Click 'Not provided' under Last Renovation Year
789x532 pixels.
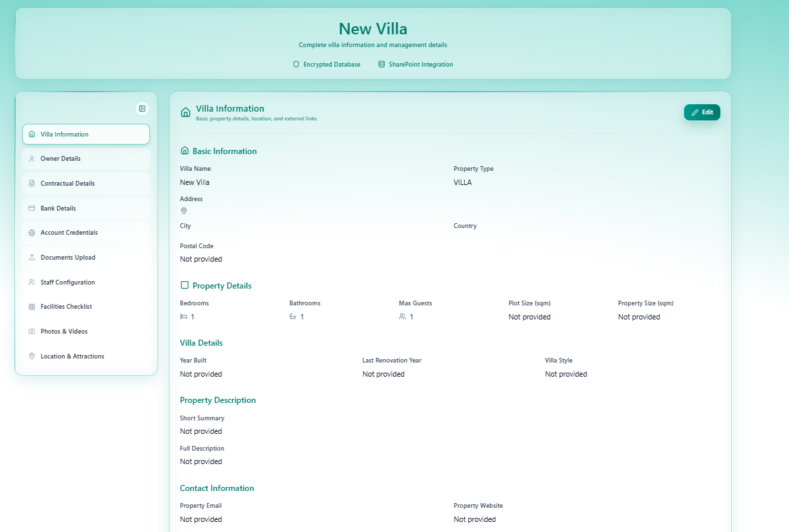pyautogui.click(x=383, y=375)
